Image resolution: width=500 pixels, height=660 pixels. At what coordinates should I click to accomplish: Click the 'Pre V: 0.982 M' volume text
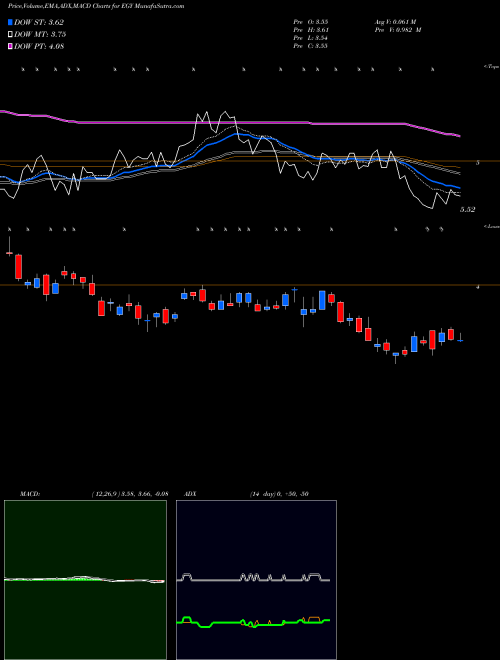pyautogui.click(x=398, y=30)
